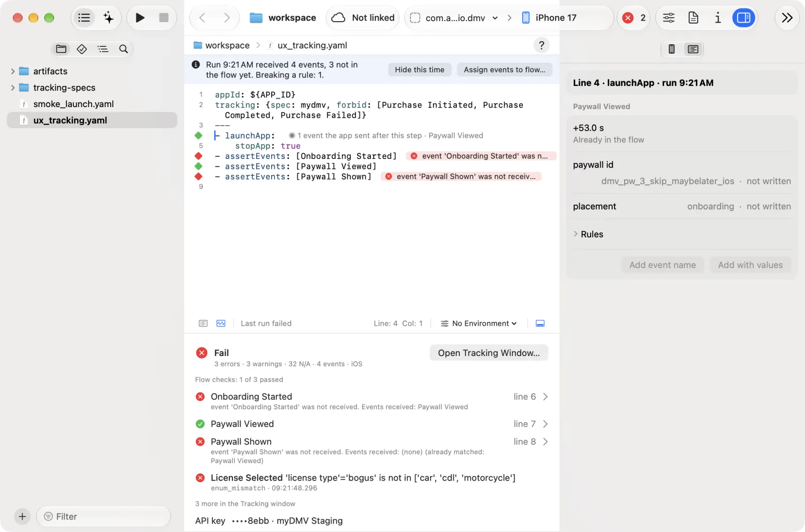Show the log view icon in status bar
Viewport: 805px width, 532px height.
click(203, 323)
